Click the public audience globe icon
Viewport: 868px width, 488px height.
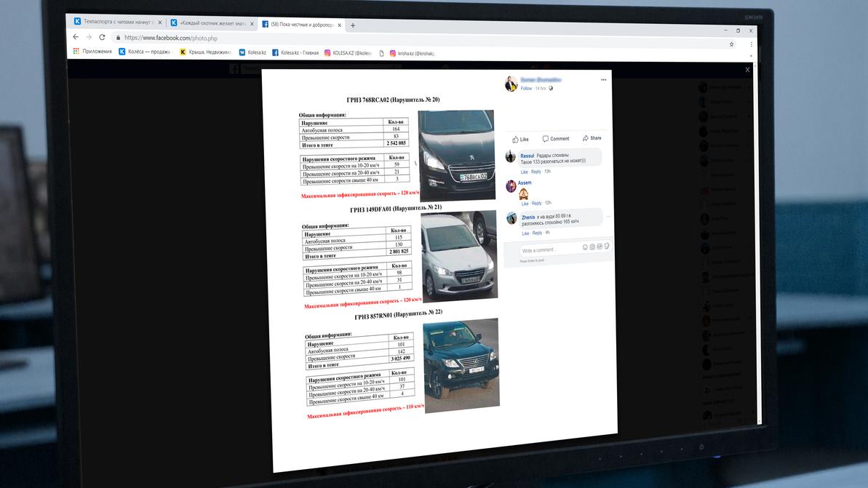click(x=551, y=89)
